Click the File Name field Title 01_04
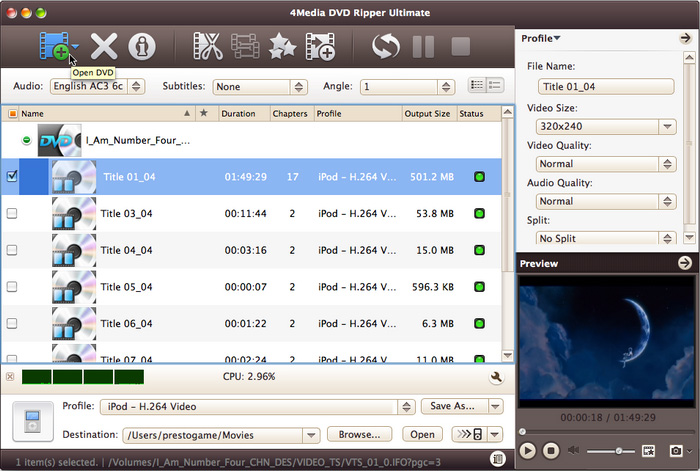Image resolution: width=700 pixels, height=471 pixels. pos(606,87)
